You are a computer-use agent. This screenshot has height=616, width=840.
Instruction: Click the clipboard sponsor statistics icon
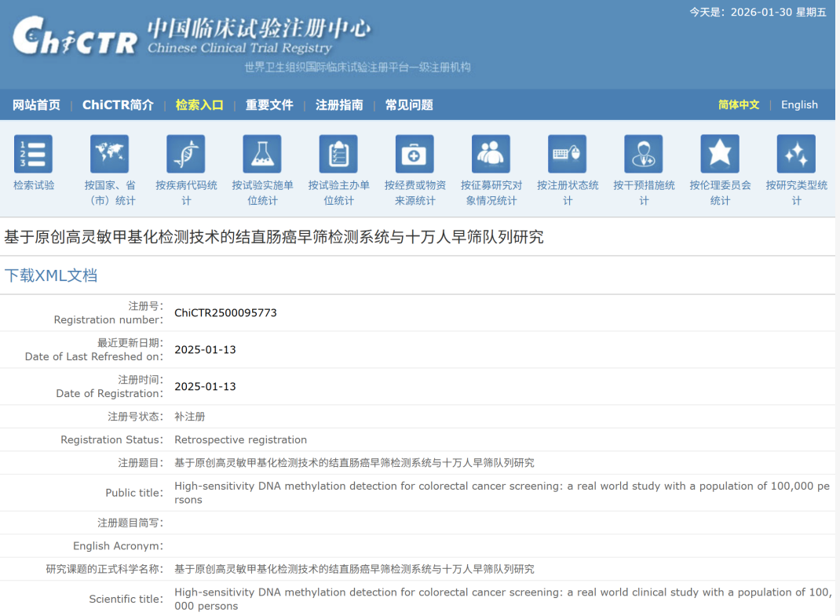click(338, 154)
